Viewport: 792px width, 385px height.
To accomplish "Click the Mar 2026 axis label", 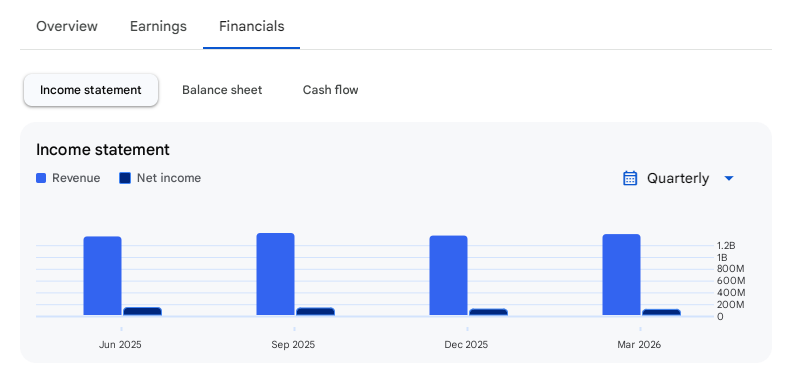I will (x=639, y=345).
